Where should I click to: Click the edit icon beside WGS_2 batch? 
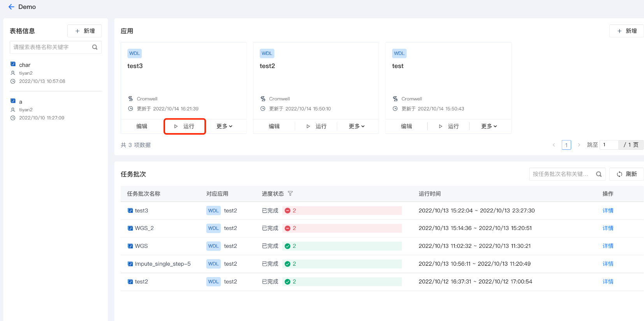tap(130, 228)
